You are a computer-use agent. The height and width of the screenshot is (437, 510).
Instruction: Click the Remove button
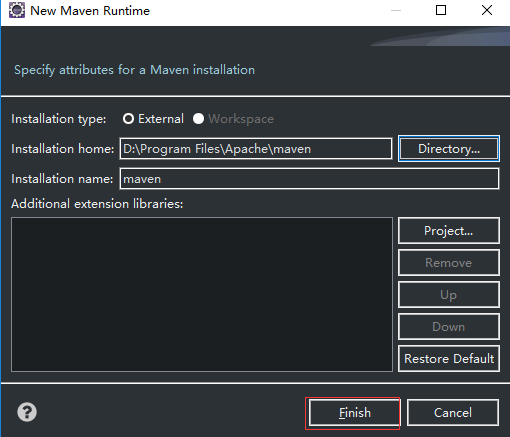click(x=449, y=263)
